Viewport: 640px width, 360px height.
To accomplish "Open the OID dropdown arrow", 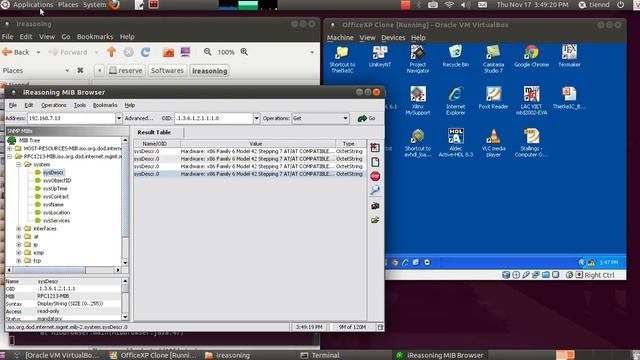I will [x=256, y=118].
